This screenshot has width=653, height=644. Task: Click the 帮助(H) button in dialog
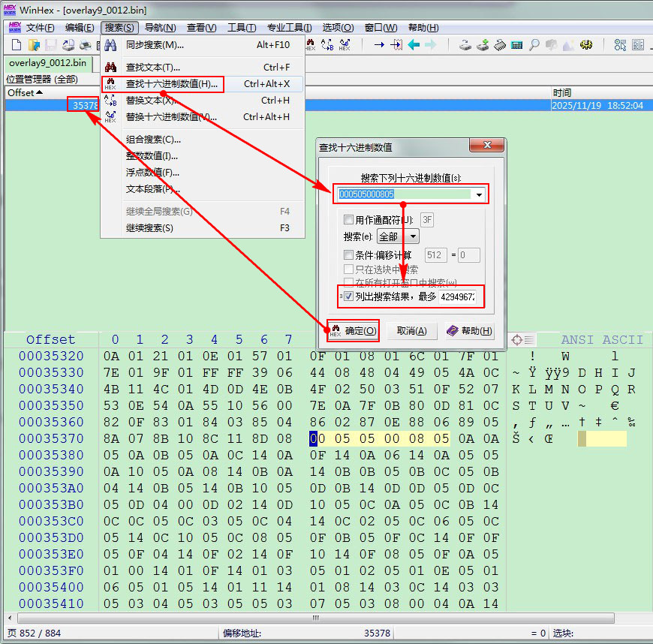click(470, 331)
